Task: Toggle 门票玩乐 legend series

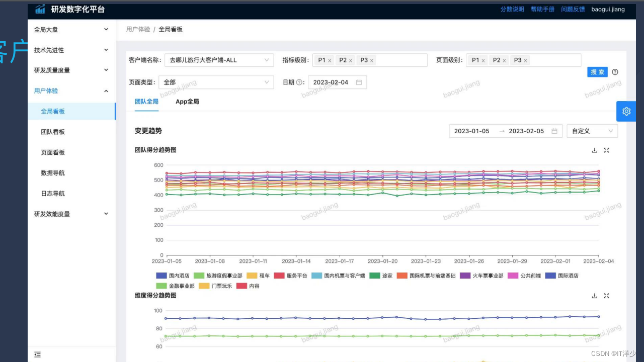Action: pyautogui.click(x=215, y=286)
